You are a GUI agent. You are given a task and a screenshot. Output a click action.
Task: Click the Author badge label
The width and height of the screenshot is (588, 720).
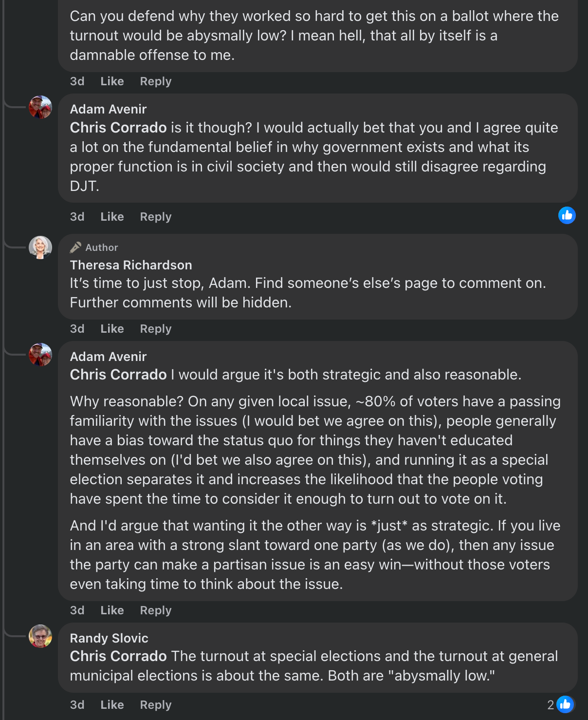click(101, 247)
